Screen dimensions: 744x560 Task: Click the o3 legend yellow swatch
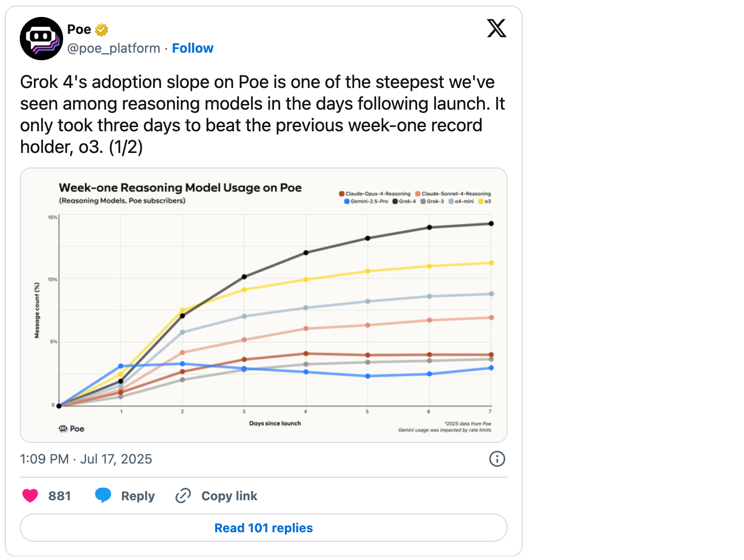481,201
